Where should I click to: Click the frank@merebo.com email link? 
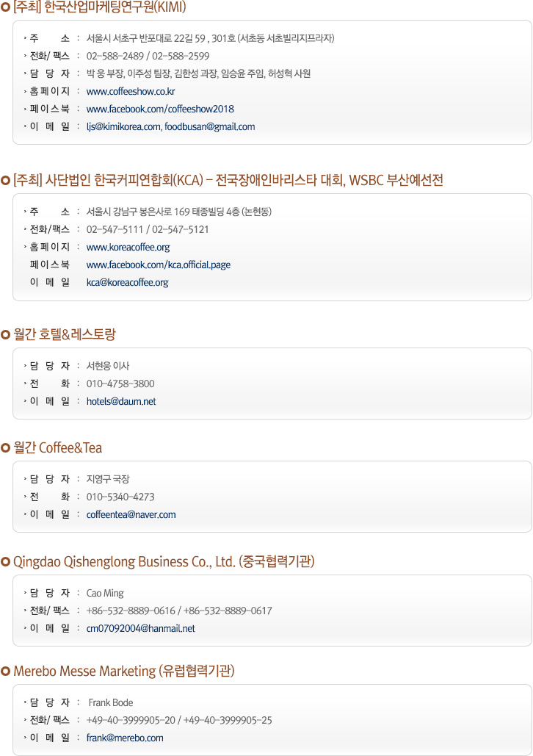(125, 738)
